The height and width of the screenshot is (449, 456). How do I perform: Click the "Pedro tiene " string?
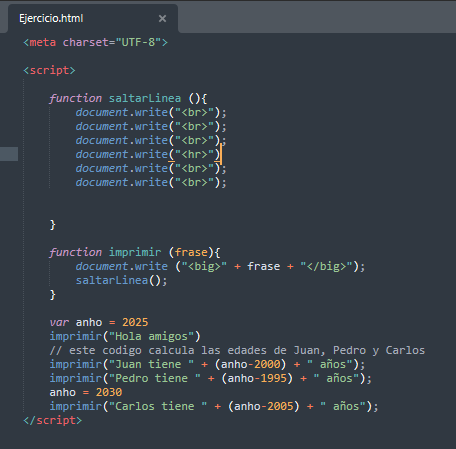click(x=155, y=378)
